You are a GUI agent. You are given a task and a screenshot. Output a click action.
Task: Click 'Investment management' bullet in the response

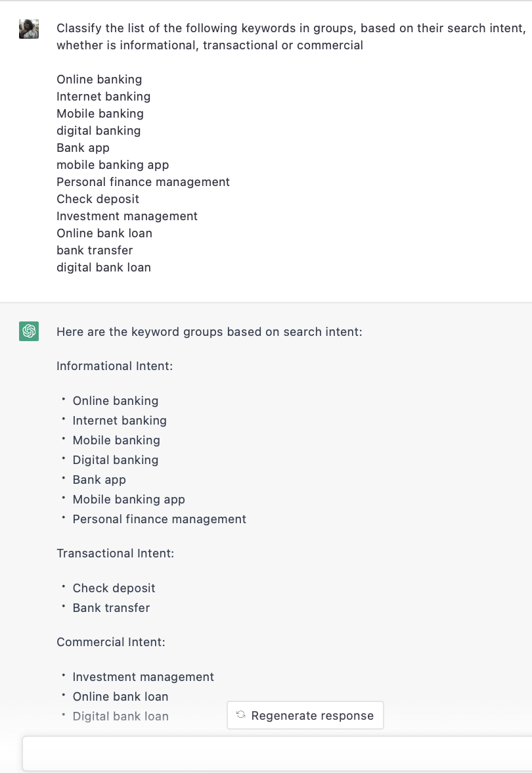click(x=143, y=677)
